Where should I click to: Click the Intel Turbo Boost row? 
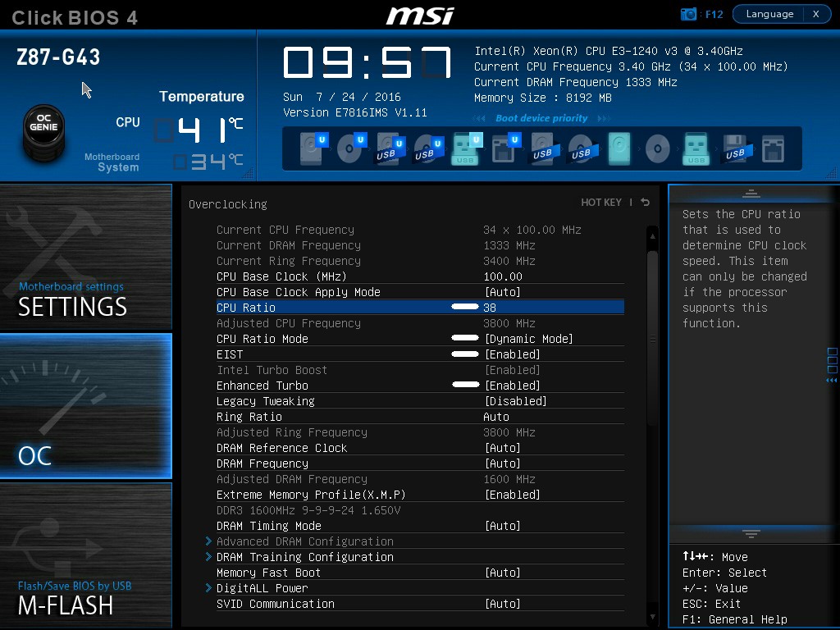420,370
